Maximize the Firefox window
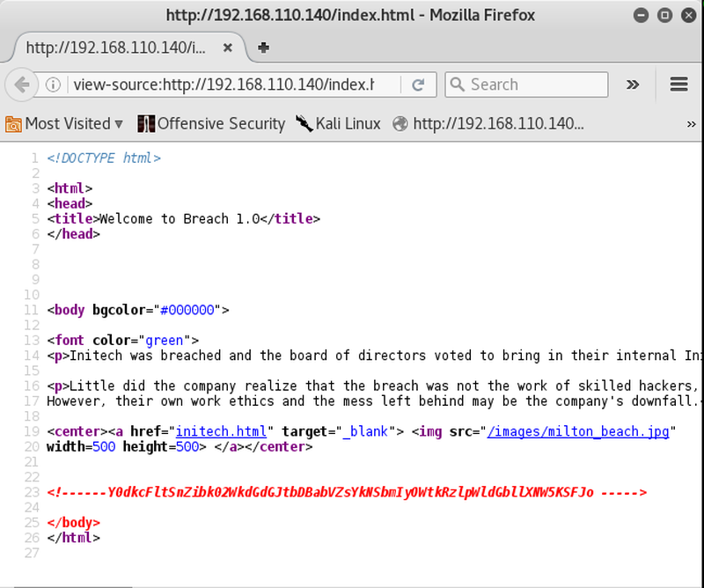This screenshot has height=588, width=704. (x=664, y=15)
